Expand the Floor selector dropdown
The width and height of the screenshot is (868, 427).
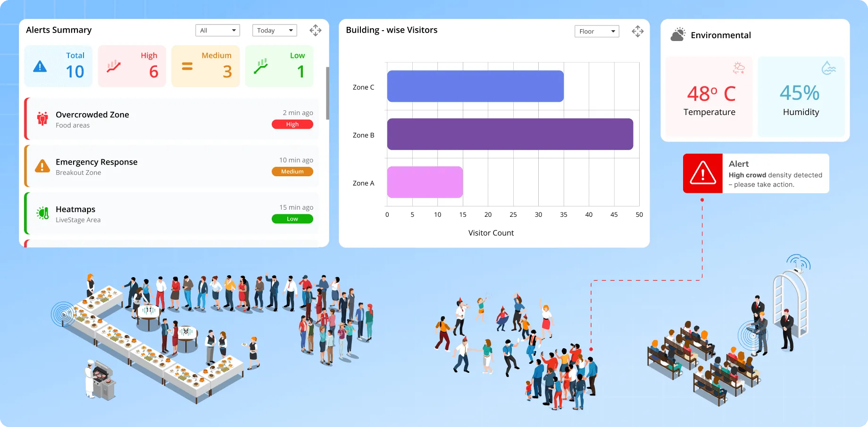coord(597,32)
